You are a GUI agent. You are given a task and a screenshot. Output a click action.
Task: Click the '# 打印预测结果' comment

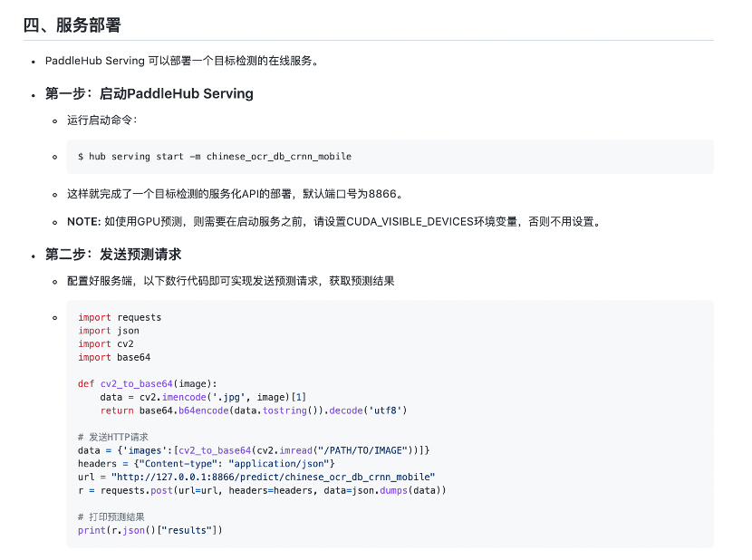tap(111, 517)
